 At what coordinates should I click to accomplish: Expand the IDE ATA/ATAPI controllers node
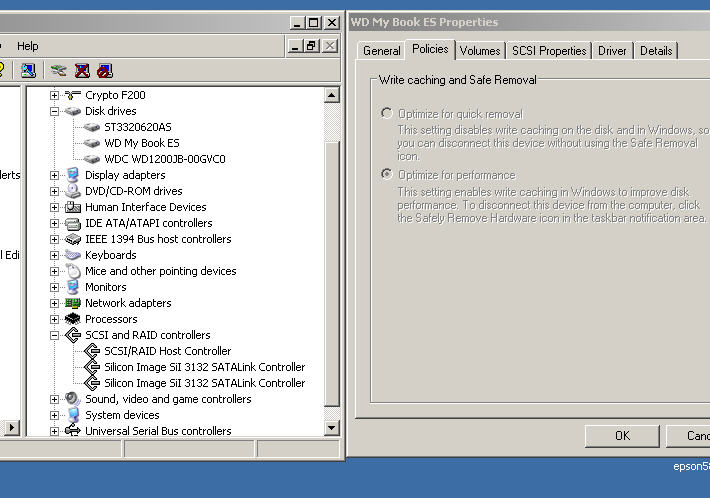coord(54,223)
